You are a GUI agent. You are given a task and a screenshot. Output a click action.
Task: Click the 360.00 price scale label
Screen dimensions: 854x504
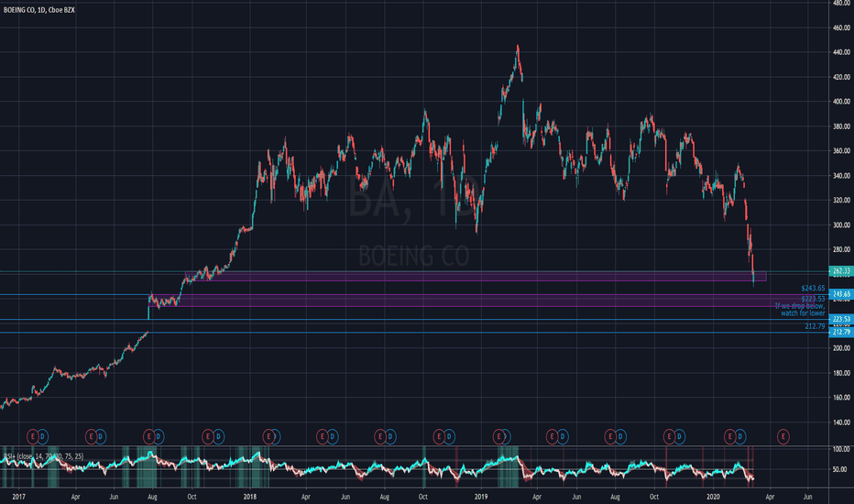pos(841,151)
